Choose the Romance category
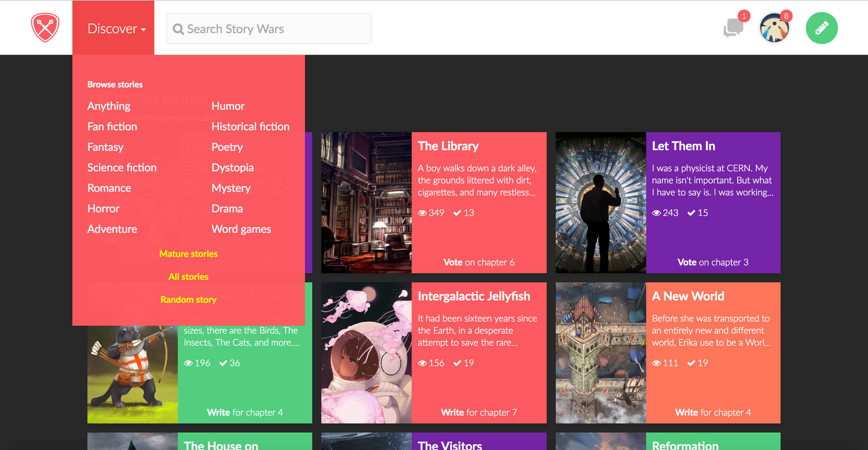This screenshot has width=868, height=450. click(109, 188)
